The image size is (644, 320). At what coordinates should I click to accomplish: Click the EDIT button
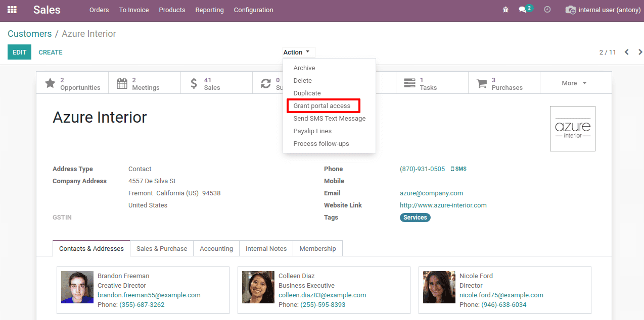(x=19, y=52)
